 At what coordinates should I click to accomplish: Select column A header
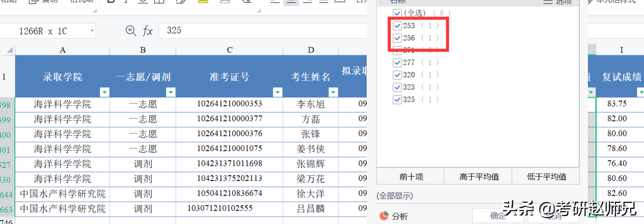coord(63,50)
